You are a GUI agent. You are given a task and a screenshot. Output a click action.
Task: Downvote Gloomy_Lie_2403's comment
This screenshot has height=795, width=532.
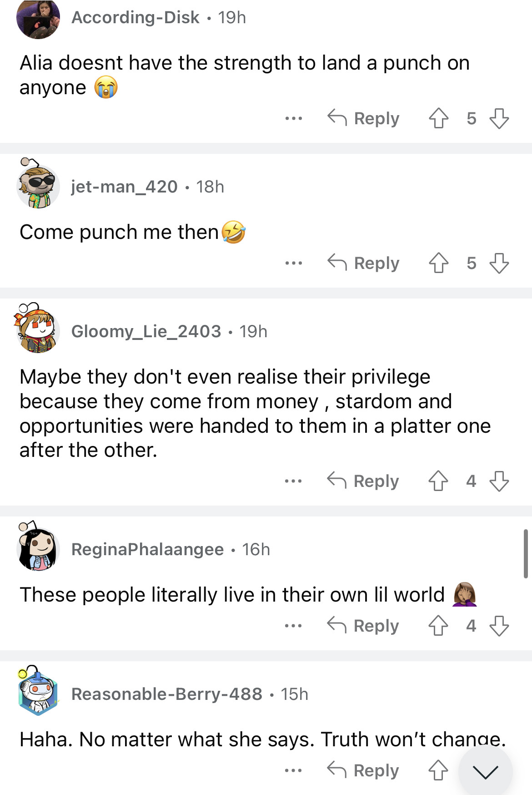(x=499, y=481)
